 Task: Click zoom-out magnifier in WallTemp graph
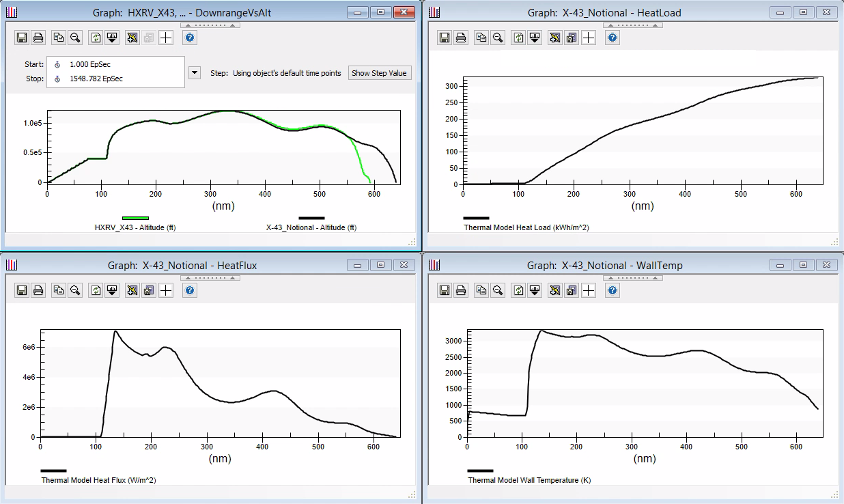point(498,291)
